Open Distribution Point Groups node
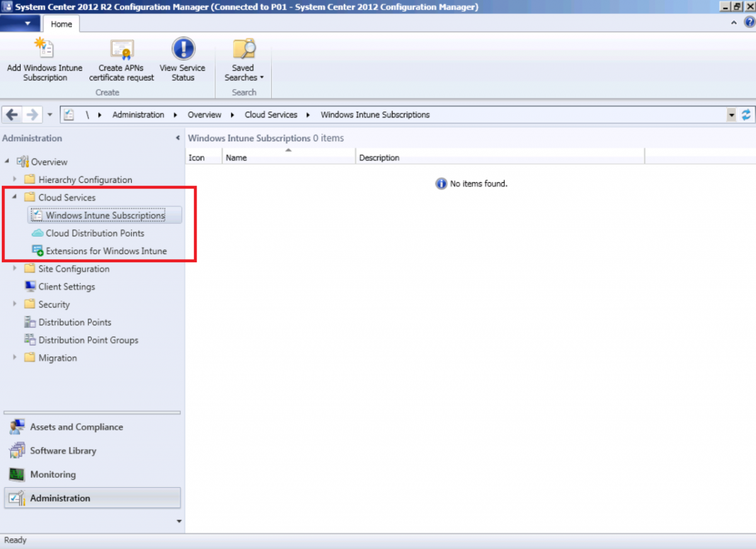The image size is (756, 549). (x=88, y=340)
